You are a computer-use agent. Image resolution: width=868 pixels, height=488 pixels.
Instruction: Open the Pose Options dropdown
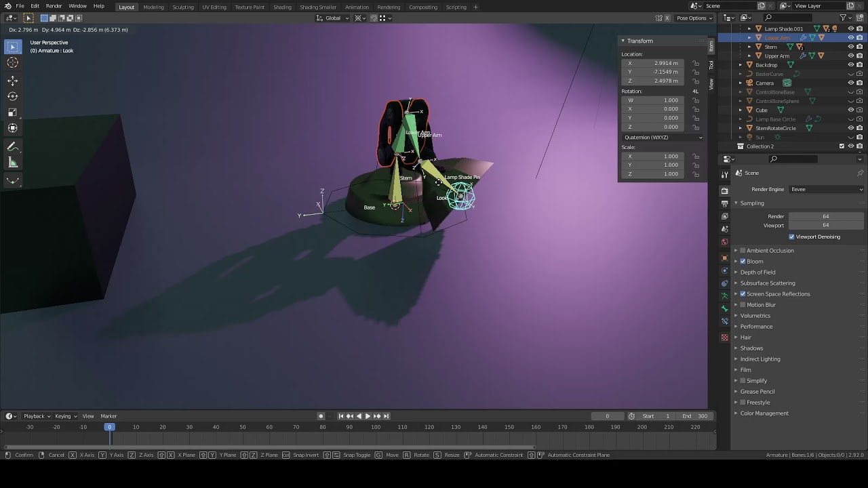click(x=694, y=18)
